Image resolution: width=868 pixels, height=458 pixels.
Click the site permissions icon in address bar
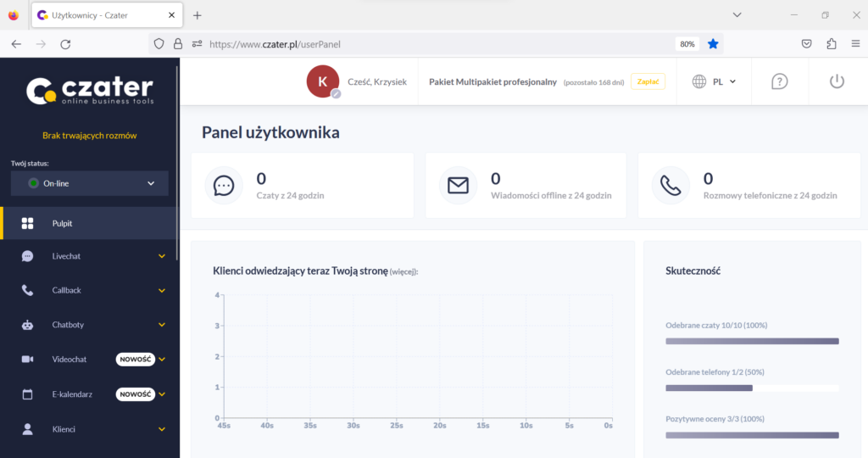tap(197, 44)
